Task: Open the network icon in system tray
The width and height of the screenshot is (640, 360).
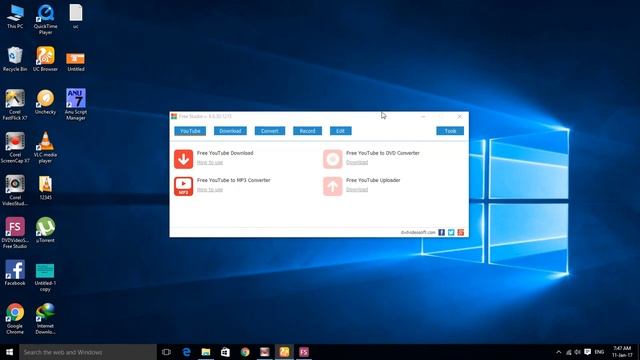Action: tap(568, 352)
